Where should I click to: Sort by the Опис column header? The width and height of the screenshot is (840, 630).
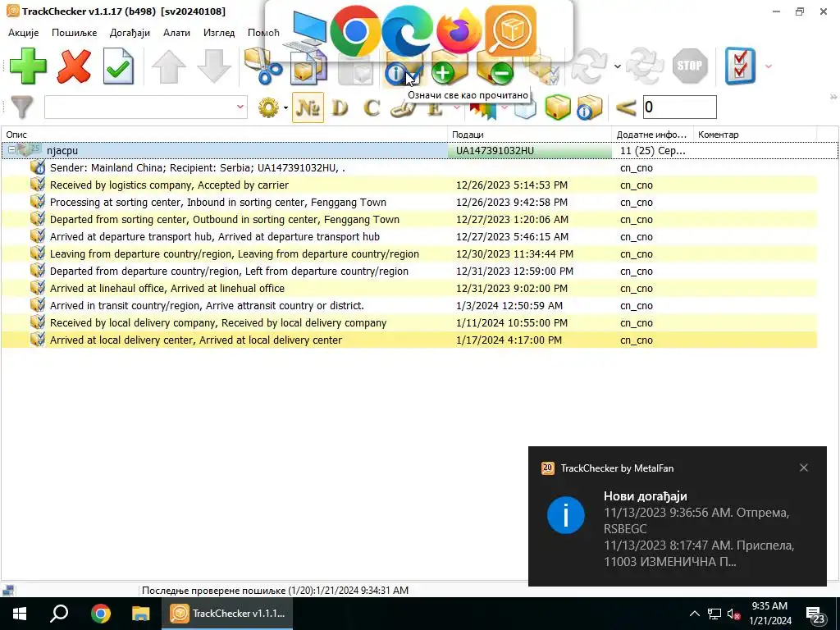(x=225, y=135)
